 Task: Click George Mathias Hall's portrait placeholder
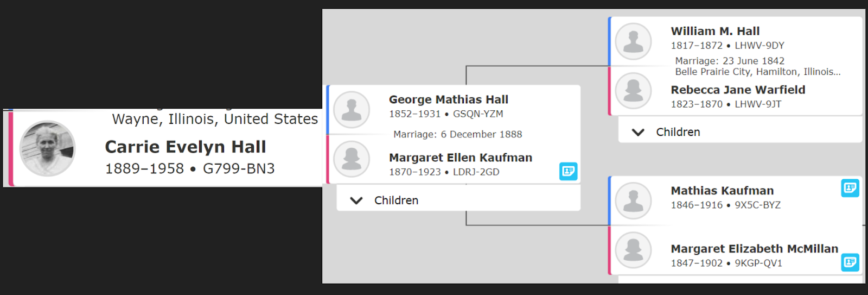pyautogui.click(x=352, y=109)
